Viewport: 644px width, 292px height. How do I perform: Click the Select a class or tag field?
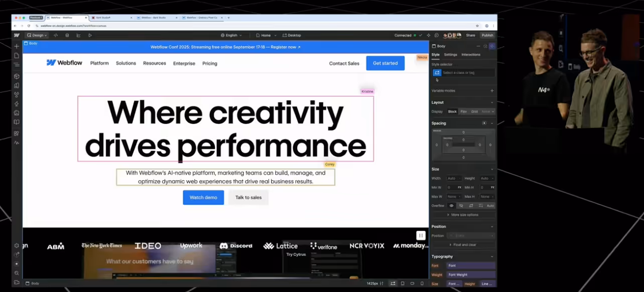click(468, 73)
